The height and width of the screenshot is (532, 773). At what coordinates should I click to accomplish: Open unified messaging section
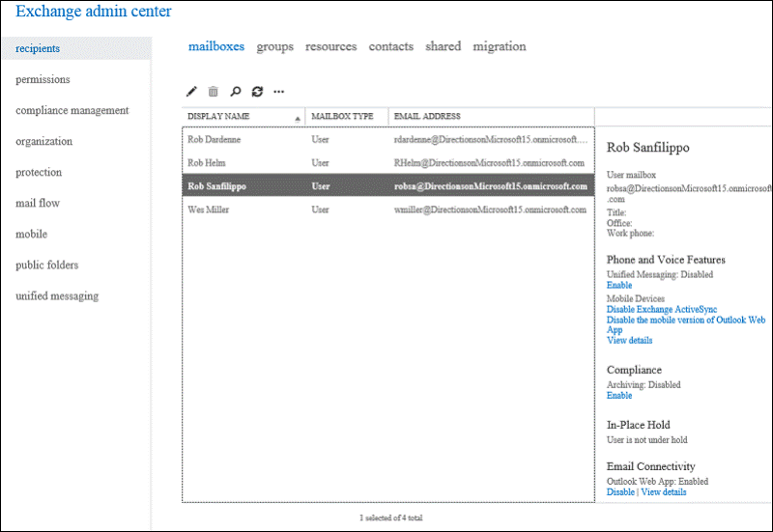(x=57, y=296)
